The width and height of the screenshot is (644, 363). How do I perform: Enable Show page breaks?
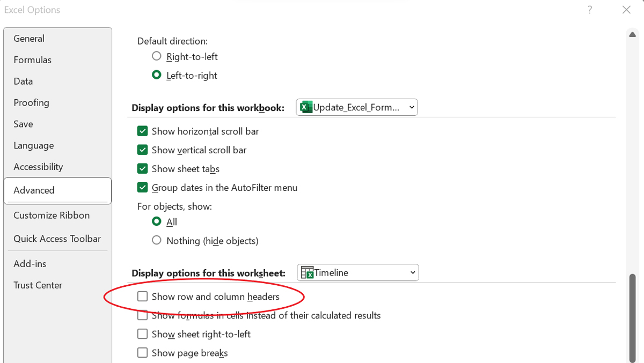tap(142, 352)
